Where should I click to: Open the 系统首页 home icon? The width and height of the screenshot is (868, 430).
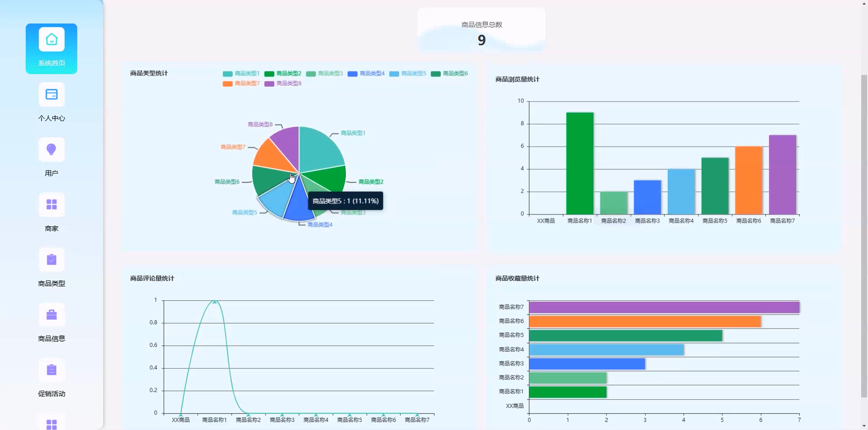(x=51, y=39)
